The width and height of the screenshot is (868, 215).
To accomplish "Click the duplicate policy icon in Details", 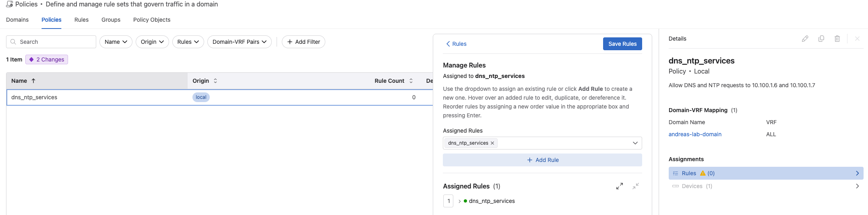I will pos(821,39).
